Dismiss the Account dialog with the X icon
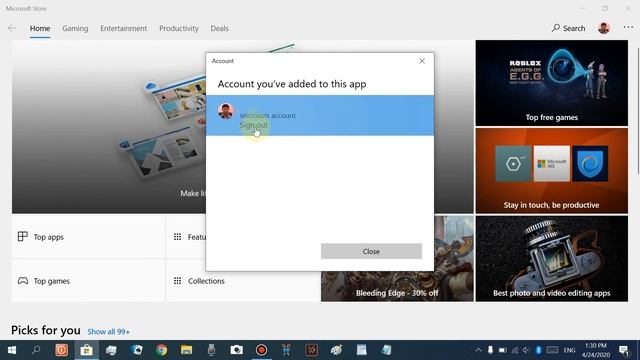 click(422, 61)
